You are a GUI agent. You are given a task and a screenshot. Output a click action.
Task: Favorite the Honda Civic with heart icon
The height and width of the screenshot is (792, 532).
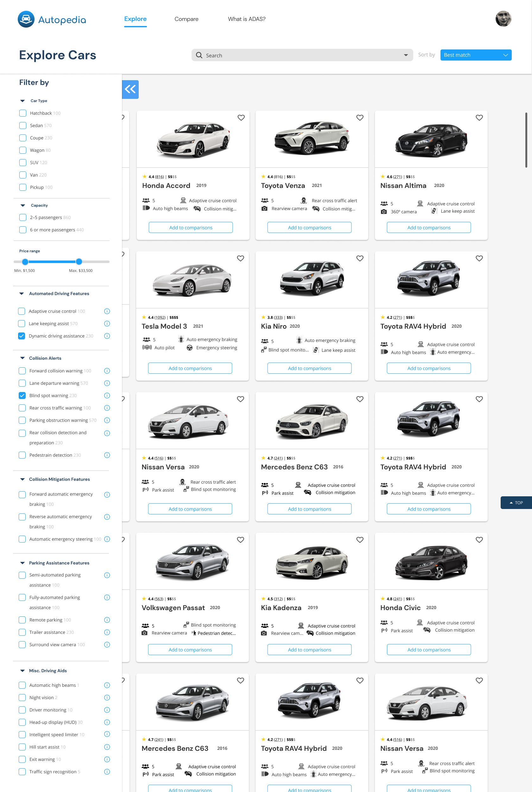coord(479,540)
